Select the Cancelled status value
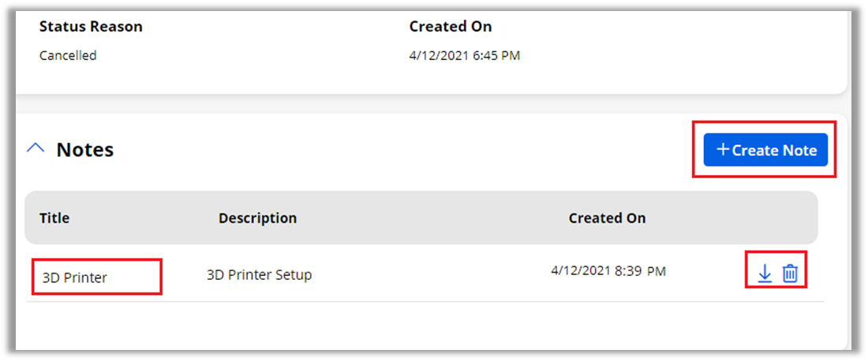This screenshot has height=361, width=868. point(68,56)
